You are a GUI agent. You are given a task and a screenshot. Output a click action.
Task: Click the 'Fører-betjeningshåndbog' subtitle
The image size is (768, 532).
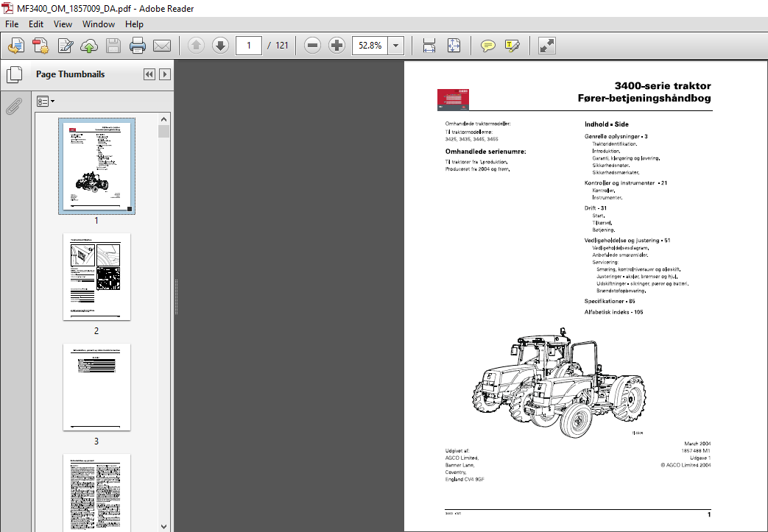click(644, 98)
